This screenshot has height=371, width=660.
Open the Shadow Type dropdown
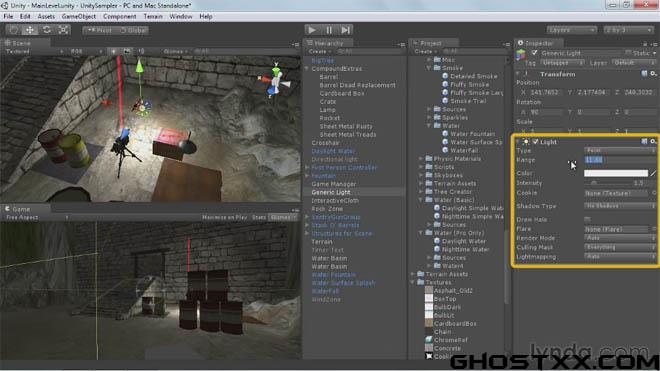click(620, 206)
